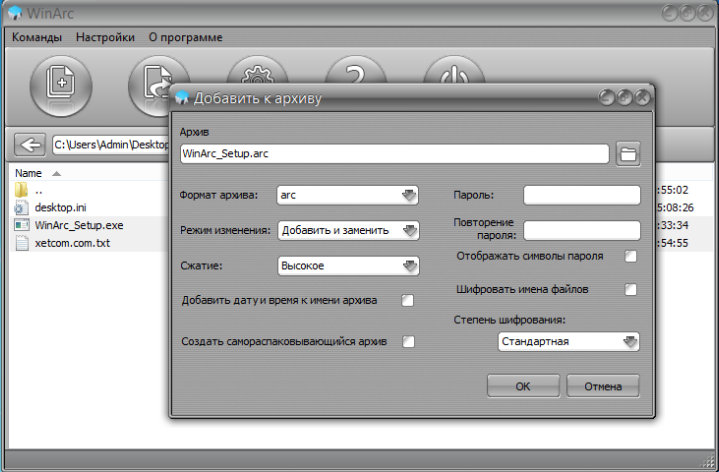Click the 'Пароль' password field

point(581,195)
